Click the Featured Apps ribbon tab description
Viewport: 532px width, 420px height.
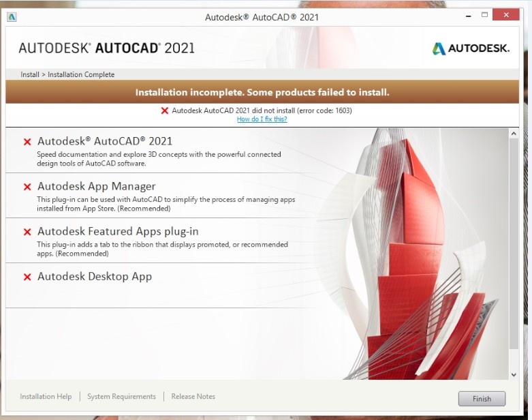(x=162, y=249)
